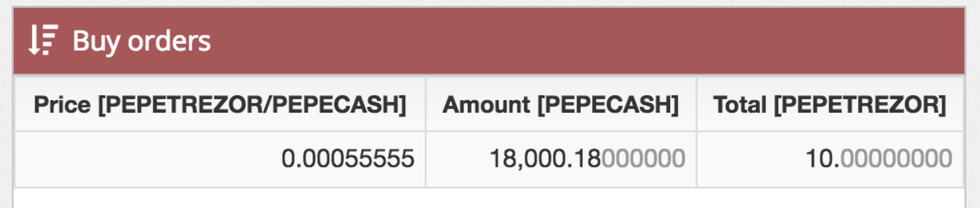
Task: Select the Buy orders panel title
Action: point(142,41)
